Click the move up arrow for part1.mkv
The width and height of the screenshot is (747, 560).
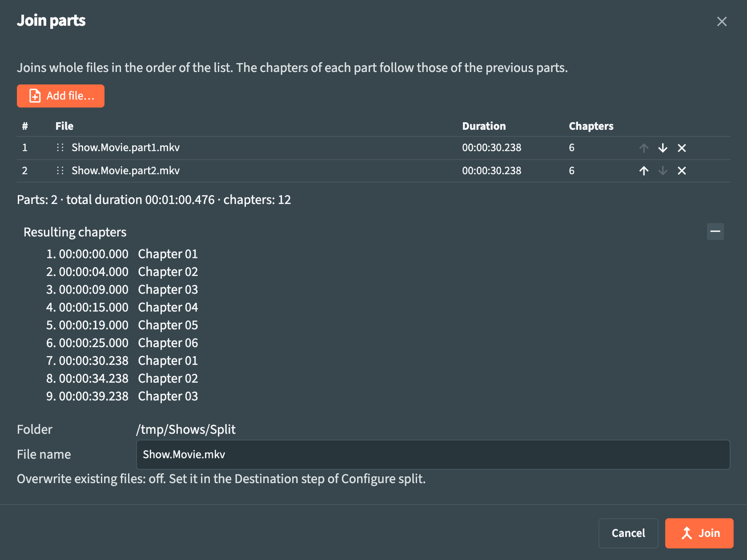coord(644,148)
